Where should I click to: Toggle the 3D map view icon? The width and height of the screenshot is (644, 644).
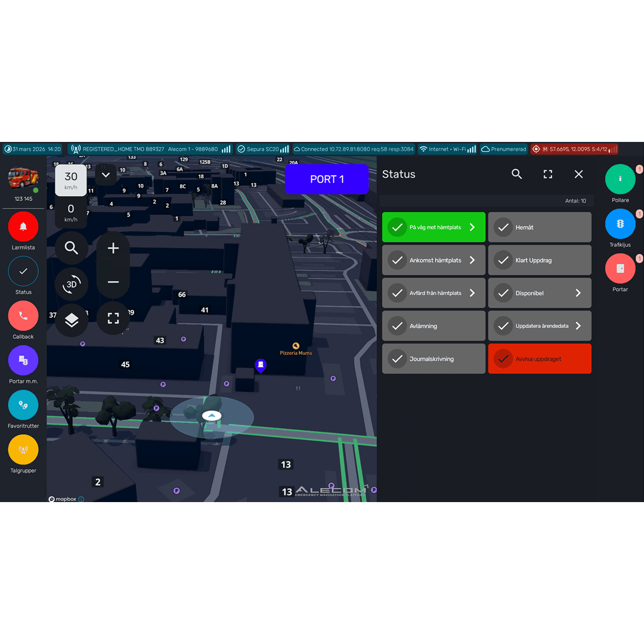click(72, 284)
